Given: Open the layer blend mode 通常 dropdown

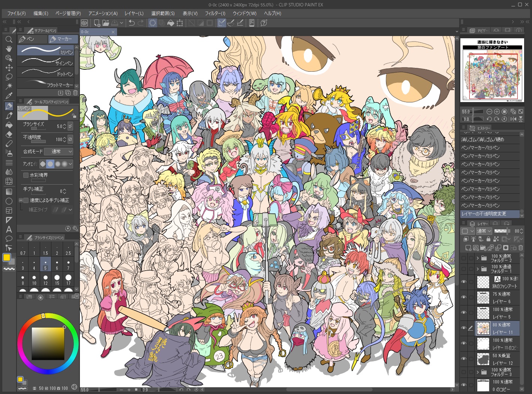Looking at the screenshot, I should 484,231.
